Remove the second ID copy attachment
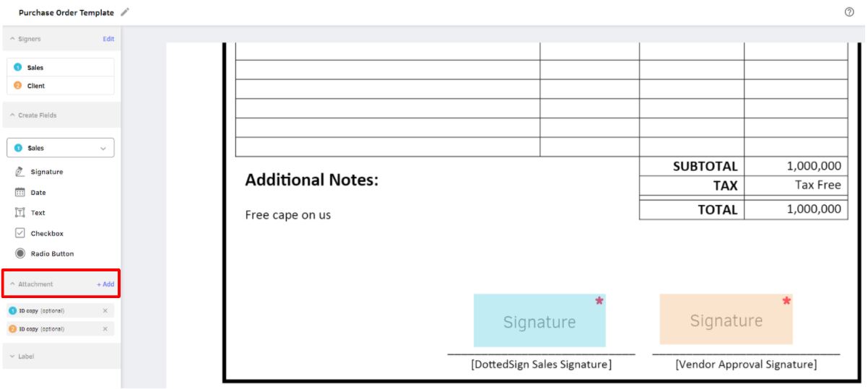The width and height of the screenshot is (868, 389). click(x=105, y=328)
